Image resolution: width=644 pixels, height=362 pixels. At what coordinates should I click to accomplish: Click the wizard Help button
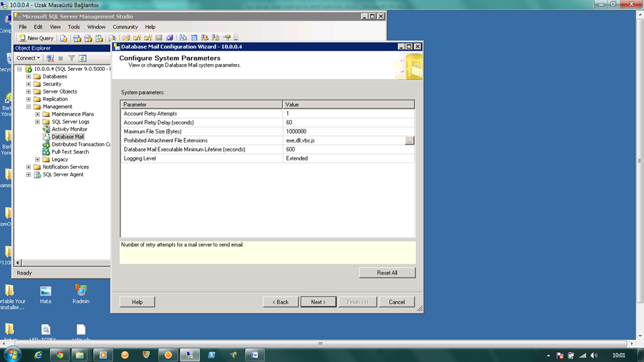(x=137, y=302)
